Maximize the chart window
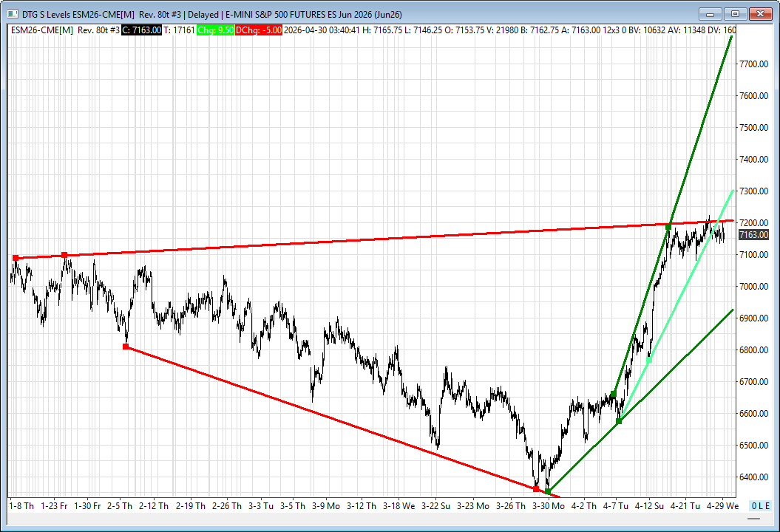Image resolution: width=780 pixels, height=532 pixels. coord(734,13)
